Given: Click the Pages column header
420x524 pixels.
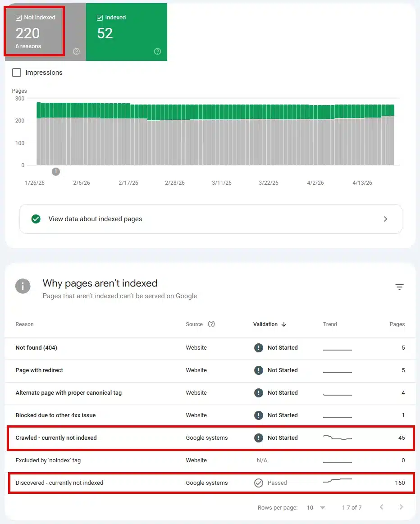Looking at the screenshot, I should [397, 324].
